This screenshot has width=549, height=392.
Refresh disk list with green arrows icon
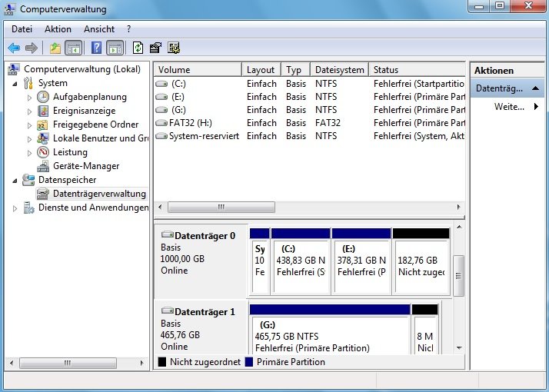click(x=138, y=48)
